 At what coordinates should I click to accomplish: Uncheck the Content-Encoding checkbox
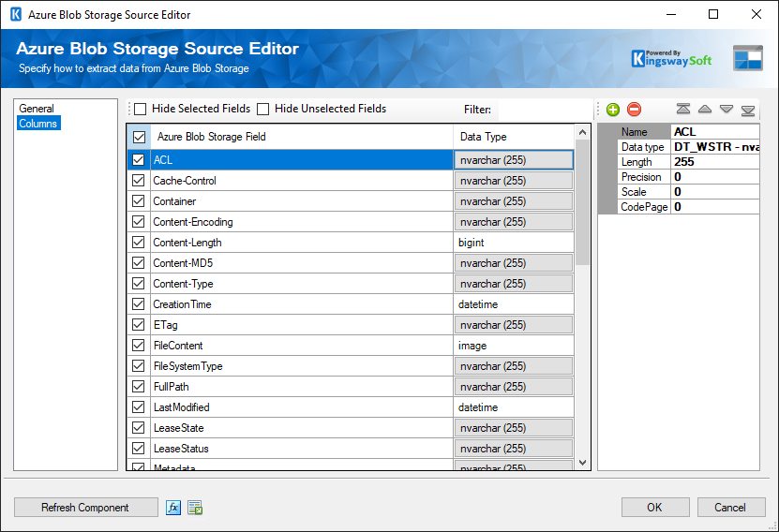click(x=138, y=222)
